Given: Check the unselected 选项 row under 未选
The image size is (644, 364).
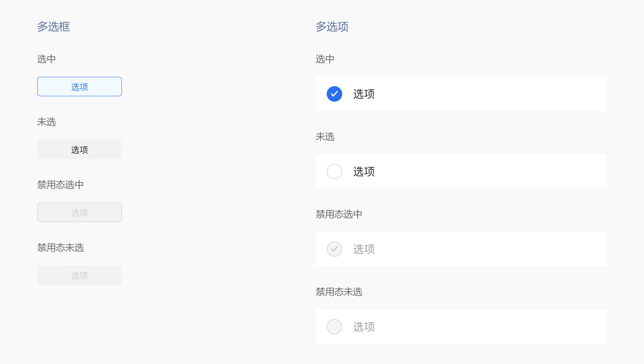Looking at the screenshot, I should (x=461, y=172).
